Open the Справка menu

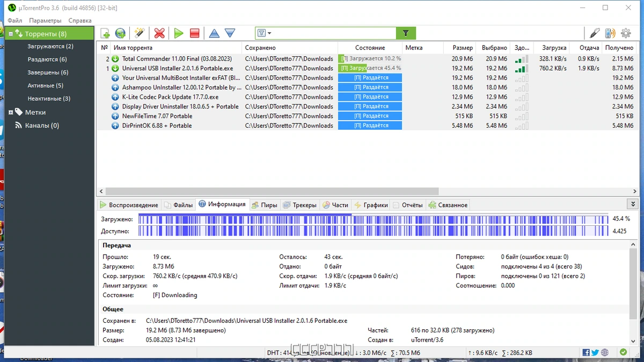click(80, 20)
